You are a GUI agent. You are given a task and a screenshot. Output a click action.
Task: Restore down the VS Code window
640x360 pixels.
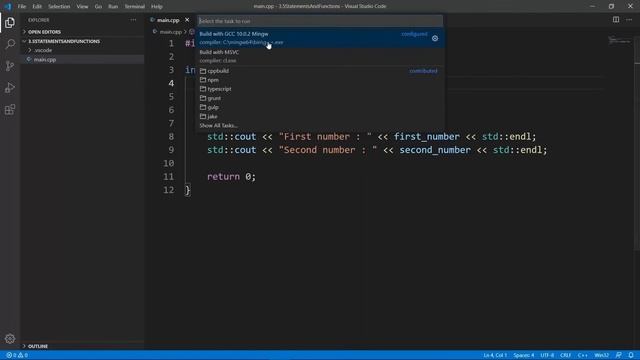click(x=611, y=6)
